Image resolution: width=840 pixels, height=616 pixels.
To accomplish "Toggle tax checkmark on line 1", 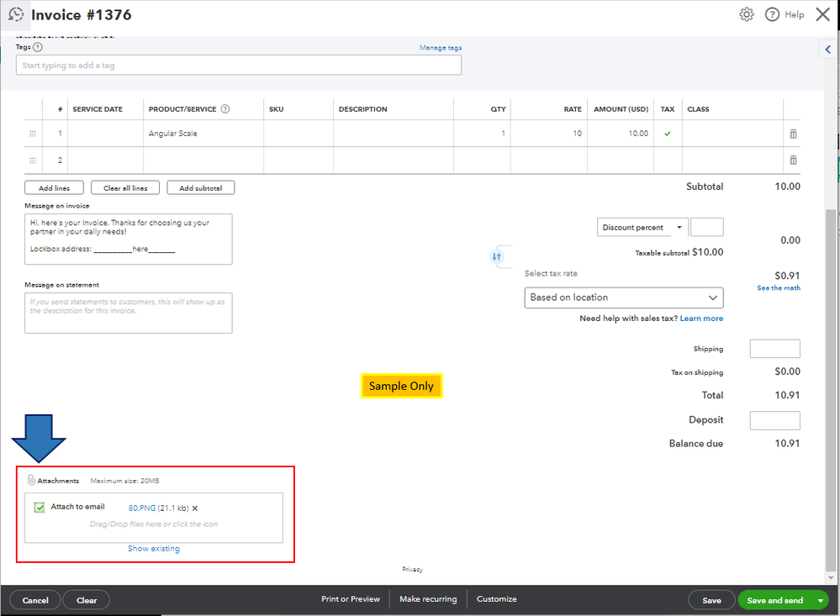I will coord(668,134).
